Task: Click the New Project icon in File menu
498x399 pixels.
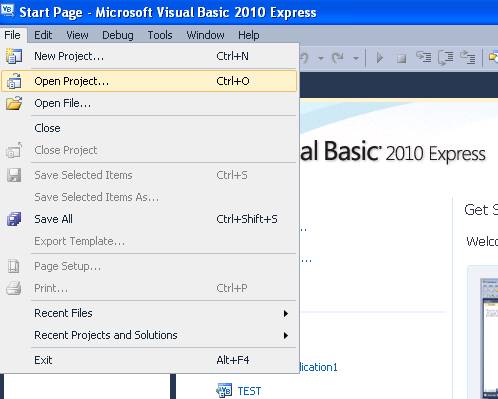Action: (x=14, y=56)
